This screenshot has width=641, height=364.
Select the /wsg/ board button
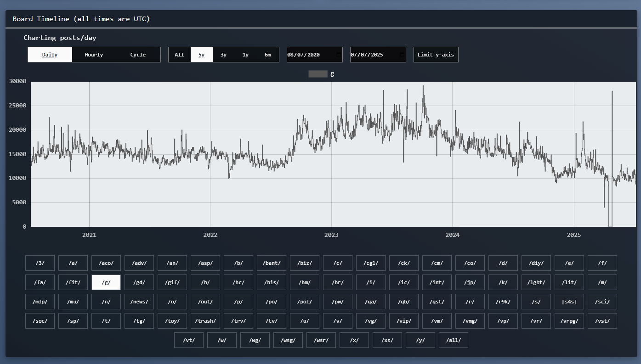(288, 340)
